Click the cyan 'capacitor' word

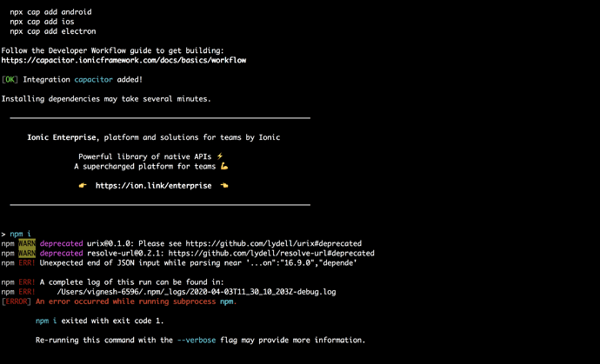[93, 80]
